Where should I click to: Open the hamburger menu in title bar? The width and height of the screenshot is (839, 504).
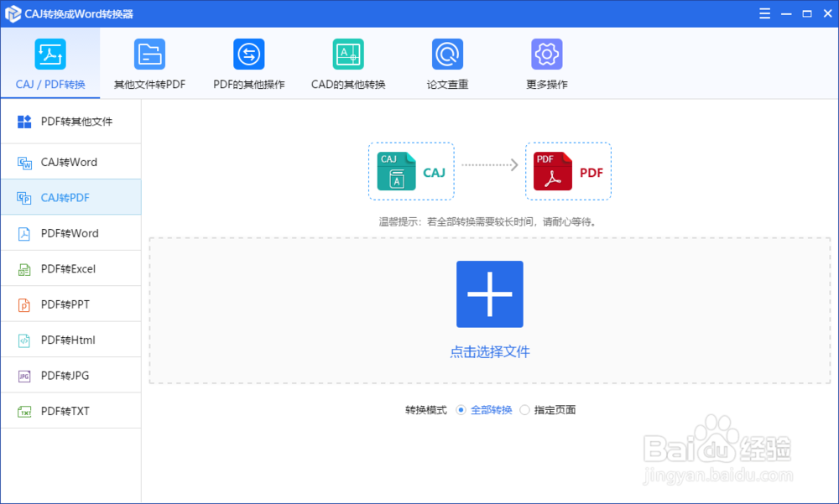coord(764,13)
